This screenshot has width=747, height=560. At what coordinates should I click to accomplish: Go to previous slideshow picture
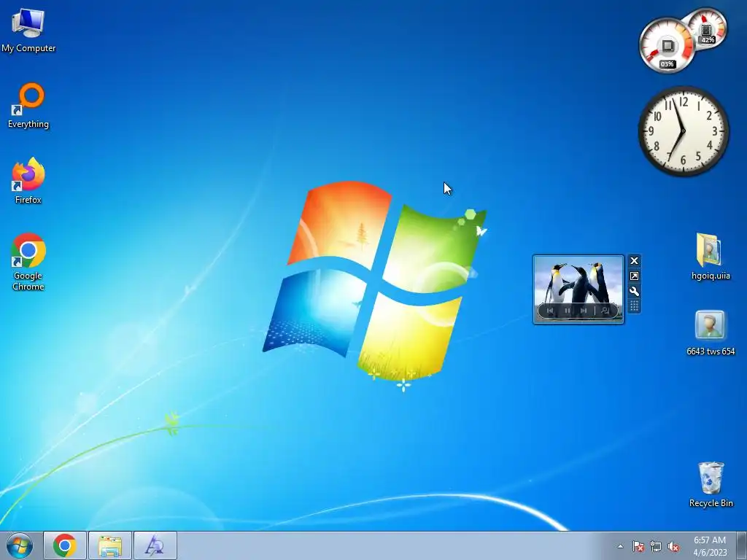550,311
